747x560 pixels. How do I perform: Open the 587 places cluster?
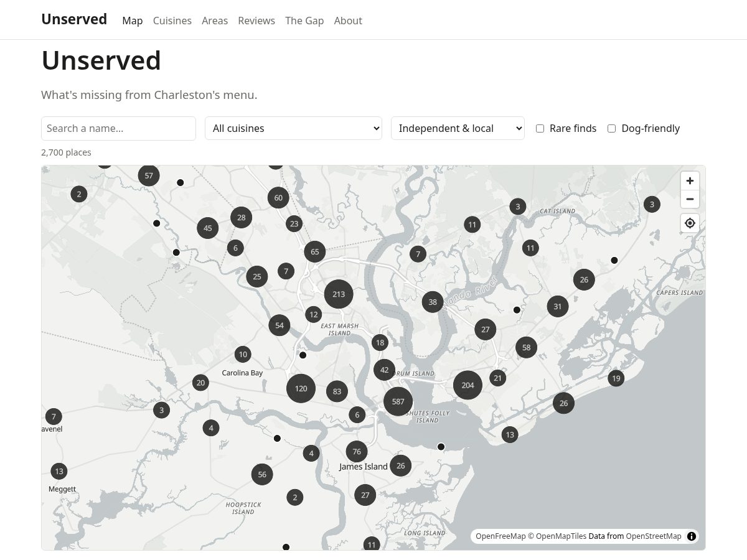(398, 401)
